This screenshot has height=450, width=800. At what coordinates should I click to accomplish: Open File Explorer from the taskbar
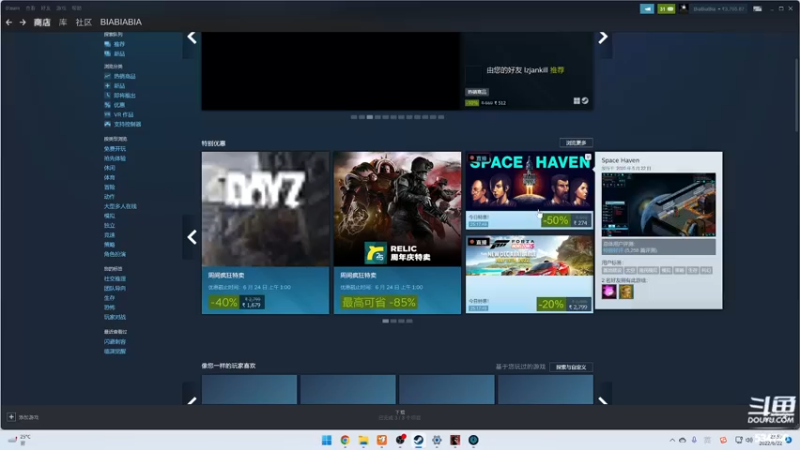coord(363,440)
